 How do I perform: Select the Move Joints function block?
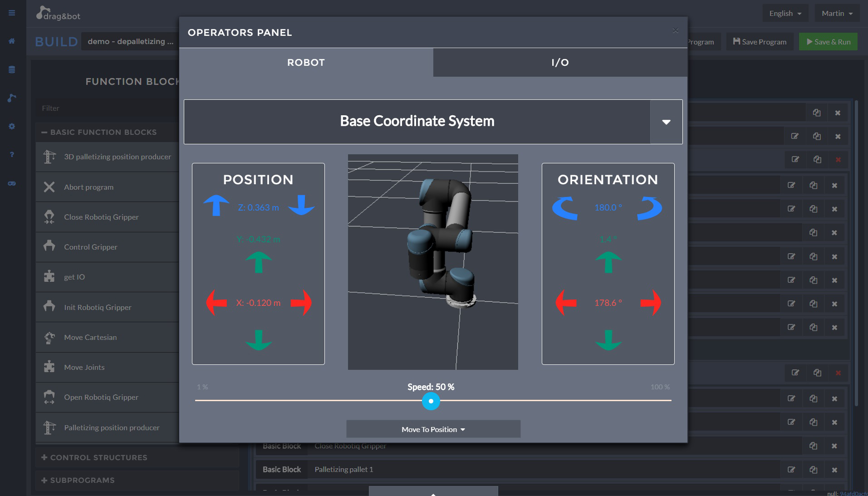(84, 367)
